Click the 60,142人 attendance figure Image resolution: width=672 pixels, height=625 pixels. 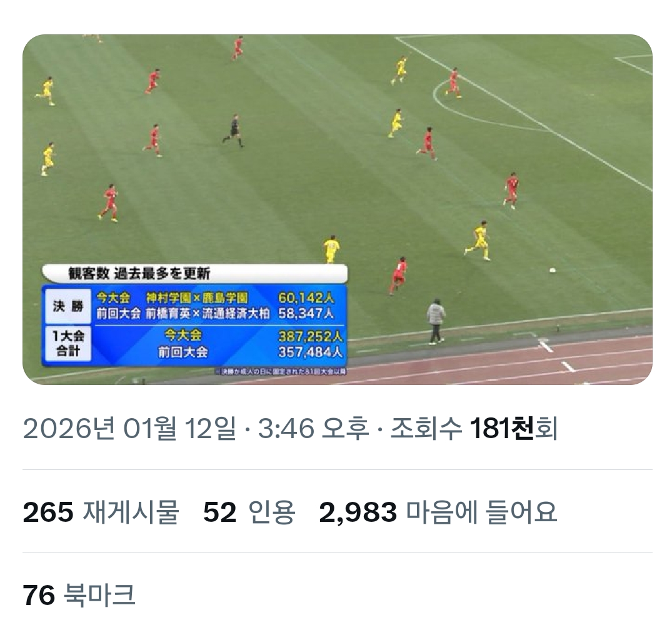click(x=306, y=297)
